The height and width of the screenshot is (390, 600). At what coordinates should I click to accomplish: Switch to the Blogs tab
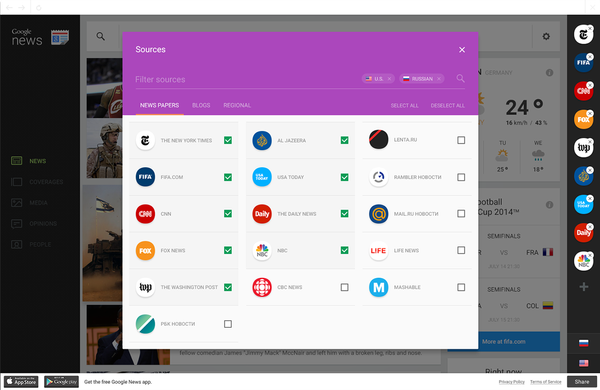[201, 105]
